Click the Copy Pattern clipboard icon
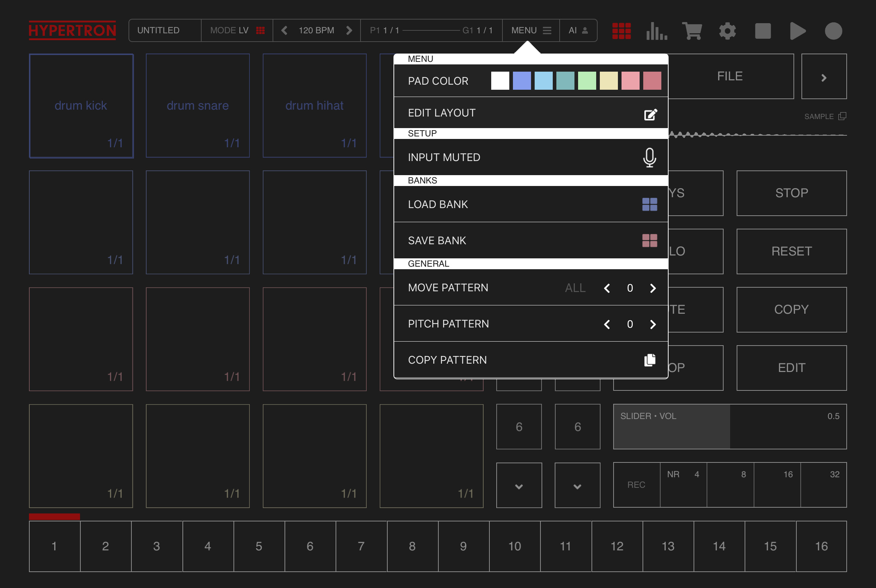This screenshot has width=876, height=588. (649, 360)
